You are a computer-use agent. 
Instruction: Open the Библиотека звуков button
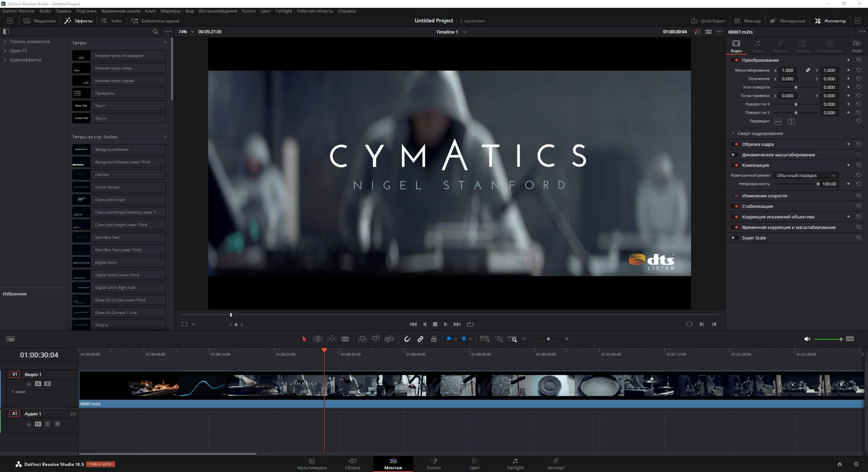coord(155,21)
